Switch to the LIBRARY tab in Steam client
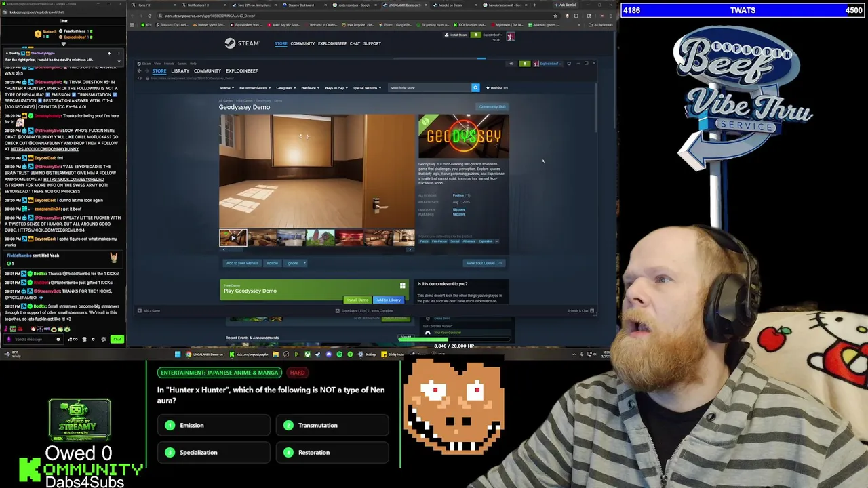Image resolution: width=868 pixels, height=488 pixels. pyautogui.click(x=180, y=71)
